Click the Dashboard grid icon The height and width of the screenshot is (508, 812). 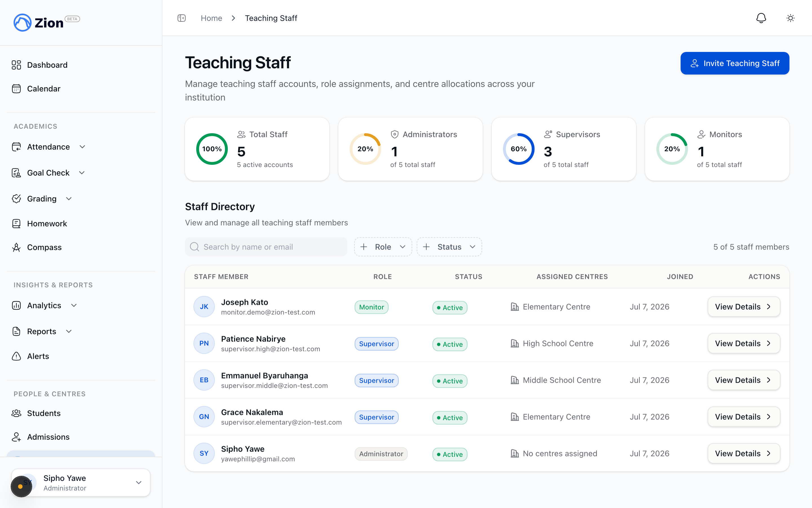(x=16, y=65)
